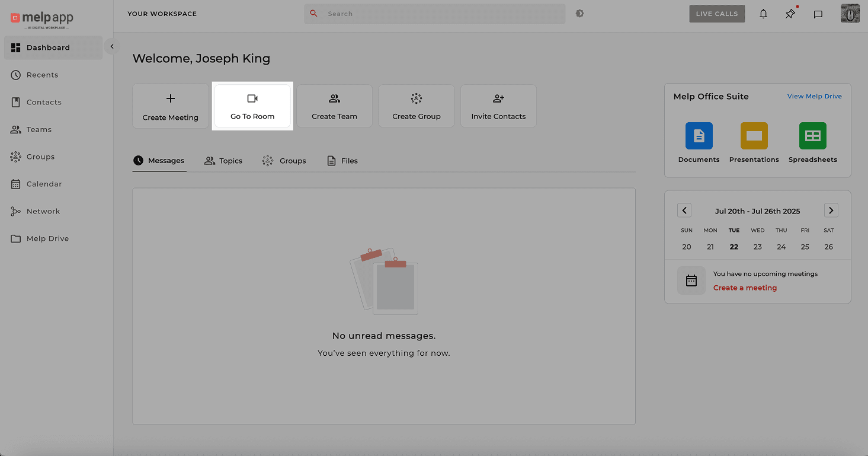The width and height of the screenshot is (868, 456).
Task: Open Presentations in Melp Office Suite
Action: pyautogui.click(x=754, y=136)
